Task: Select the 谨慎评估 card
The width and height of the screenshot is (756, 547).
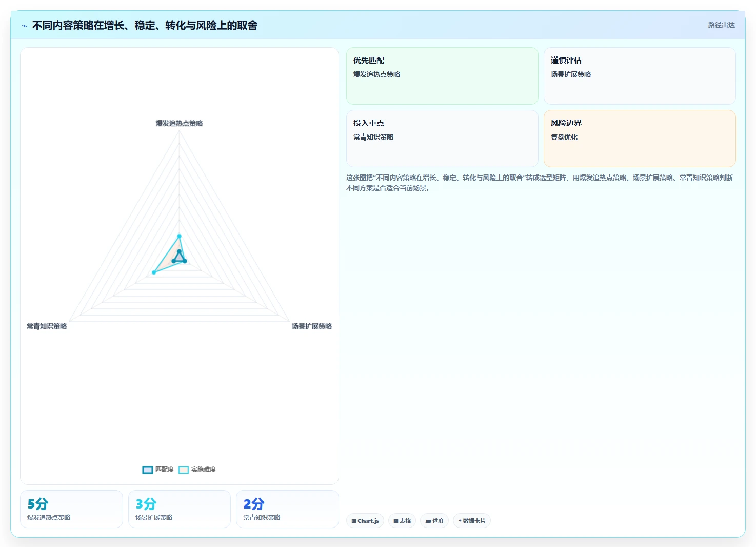Action: 640,76
